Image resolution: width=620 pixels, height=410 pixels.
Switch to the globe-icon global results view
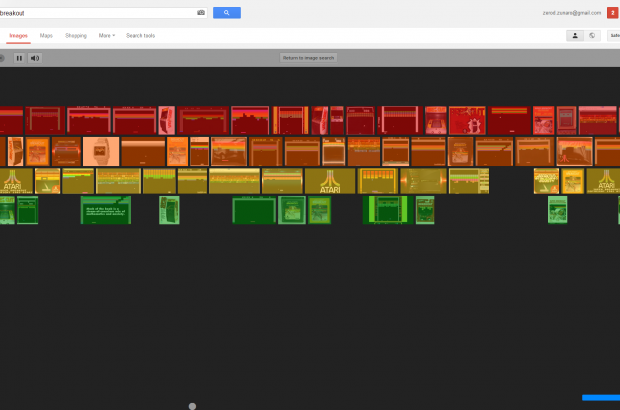[592, 35]
